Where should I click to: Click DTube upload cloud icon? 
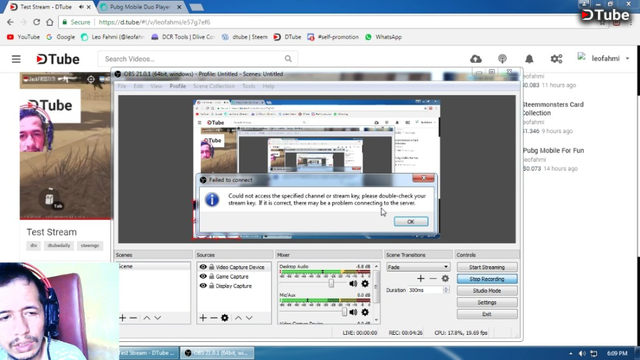(476, 59)
